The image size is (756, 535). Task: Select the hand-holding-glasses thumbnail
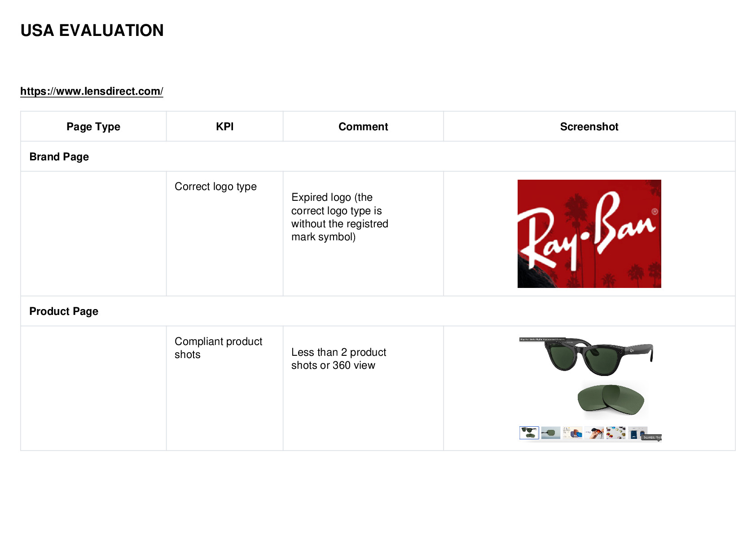[x=594, y=433]
